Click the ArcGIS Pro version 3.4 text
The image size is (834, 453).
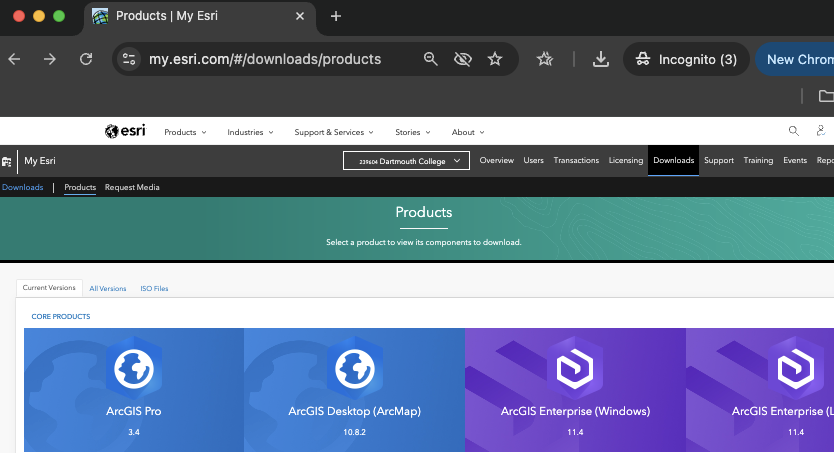134,432
